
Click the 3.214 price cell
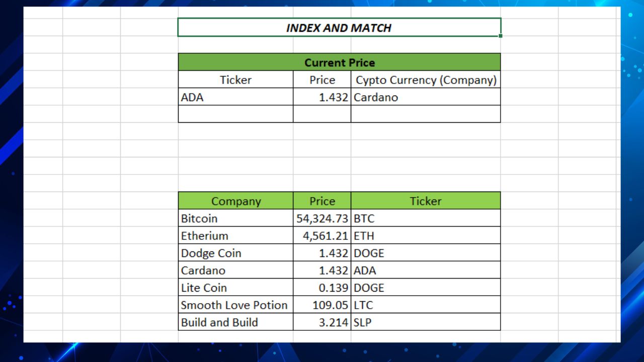point(322,322)
